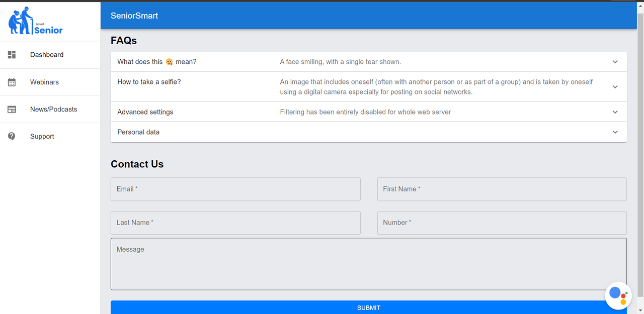
Task: Open the 'How to take a selfie?' question
Action: (x=149, y=82)
